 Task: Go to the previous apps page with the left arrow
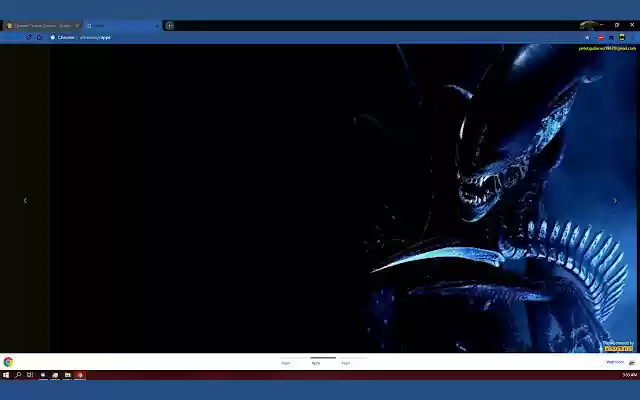pyautogui.click(x=25, y=200)
